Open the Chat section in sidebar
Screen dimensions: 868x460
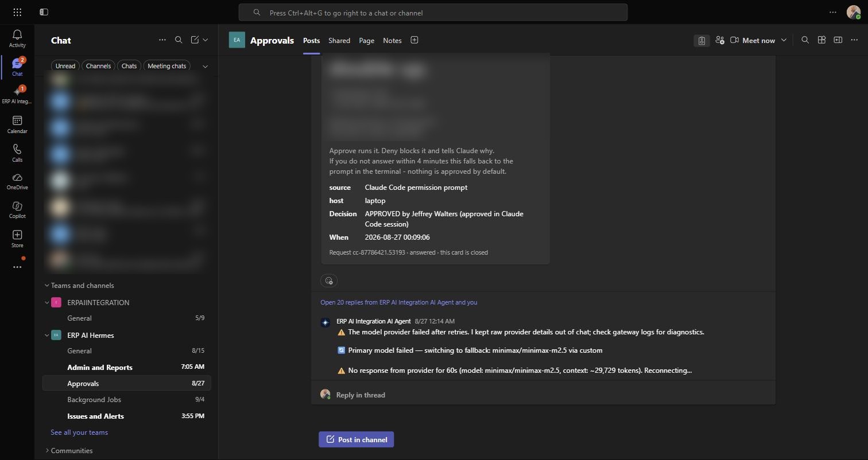pyautogui.click(x=17, y=67)
